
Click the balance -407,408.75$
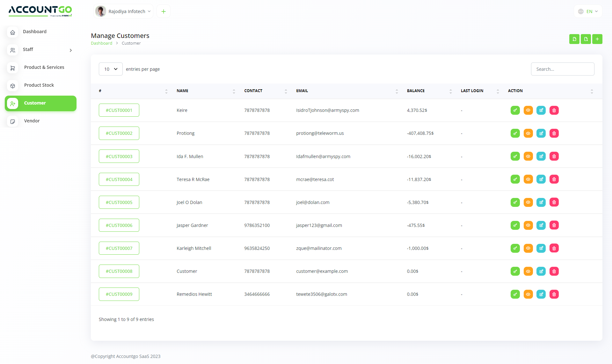[x=420, y=133]
